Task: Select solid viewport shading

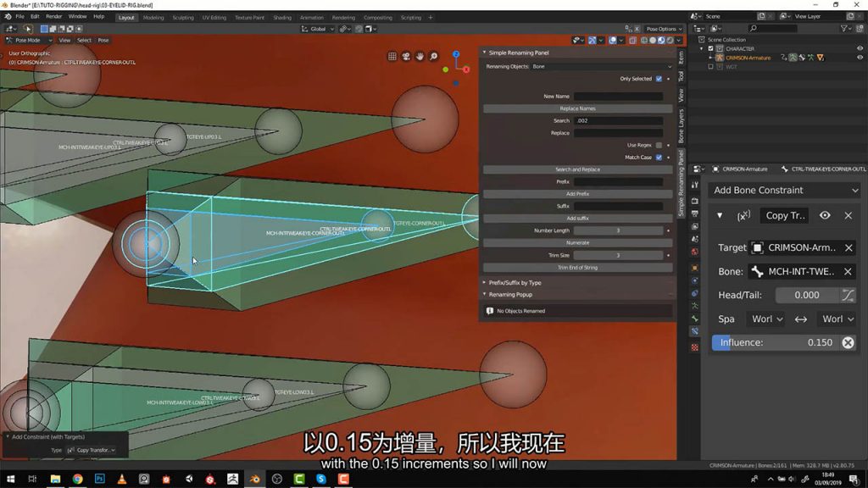Action: (653, 41)
